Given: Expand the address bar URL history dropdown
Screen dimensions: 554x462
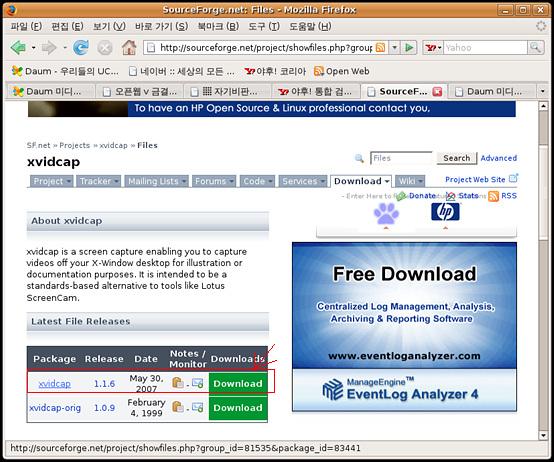Looking at the screenshot, I should point(394,47).
